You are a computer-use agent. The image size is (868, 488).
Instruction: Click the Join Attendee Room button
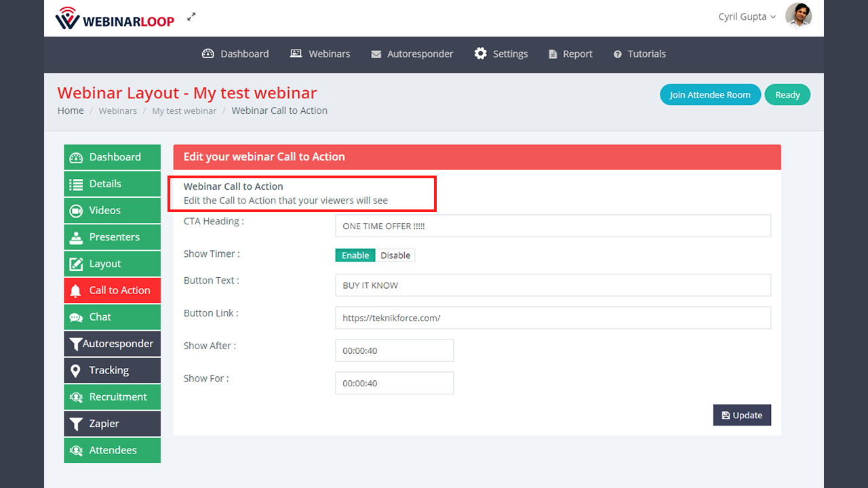(709, 95)
